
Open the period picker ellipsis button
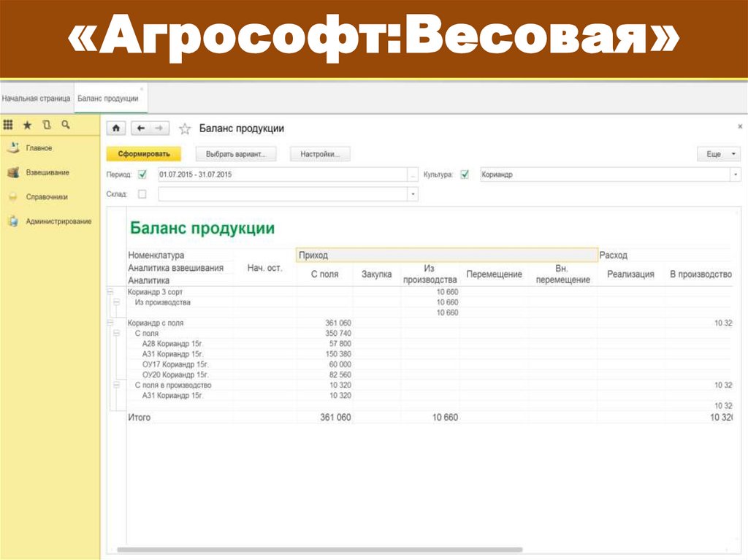413,174
